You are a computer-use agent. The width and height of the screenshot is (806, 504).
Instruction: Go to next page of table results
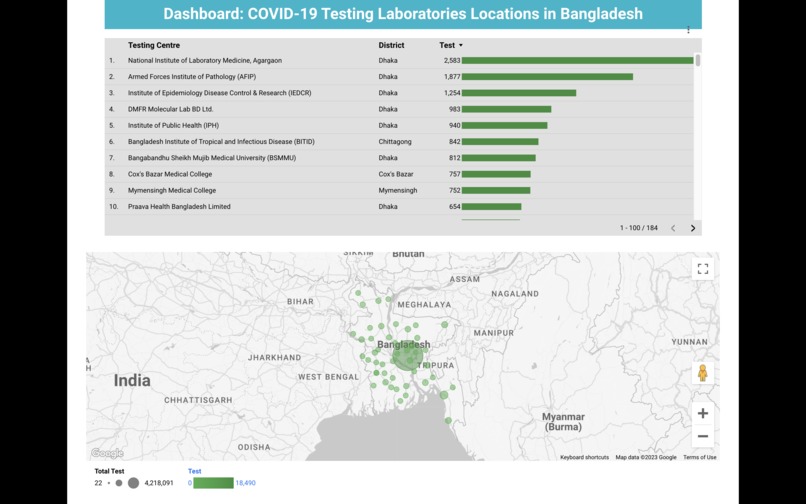pyautogui.click(x=692, y=228)
